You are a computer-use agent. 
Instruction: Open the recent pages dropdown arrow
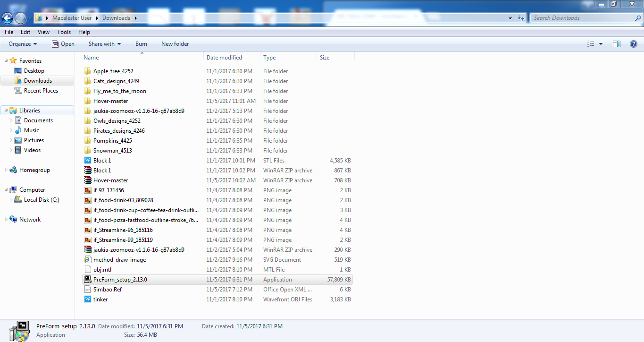tap(30, 18)
